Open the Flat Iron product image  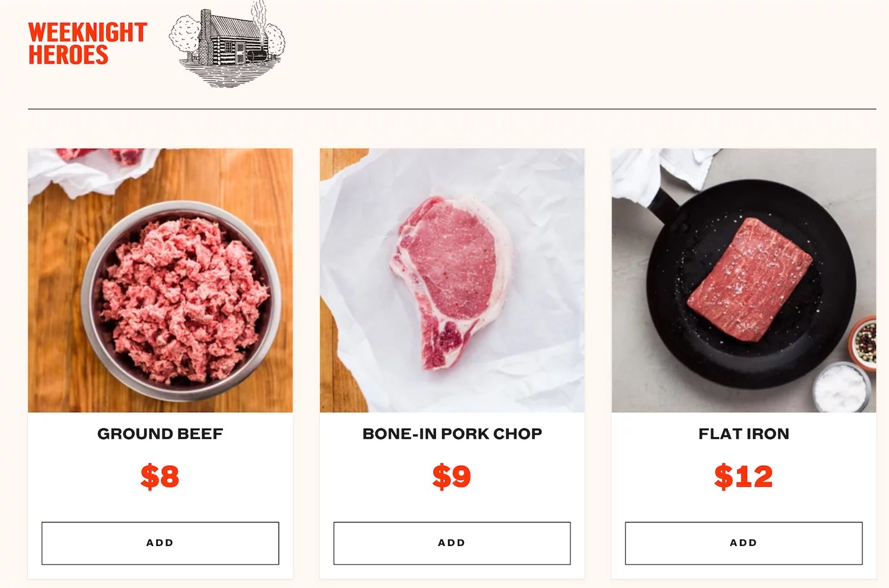[x=743, y=279]
